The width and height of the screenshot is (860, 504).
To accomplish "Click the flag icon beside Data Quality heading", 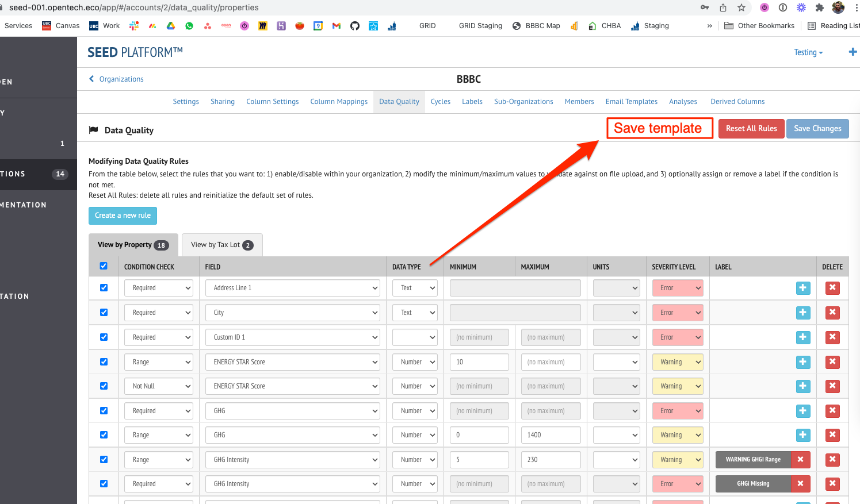I will point(93,130).
